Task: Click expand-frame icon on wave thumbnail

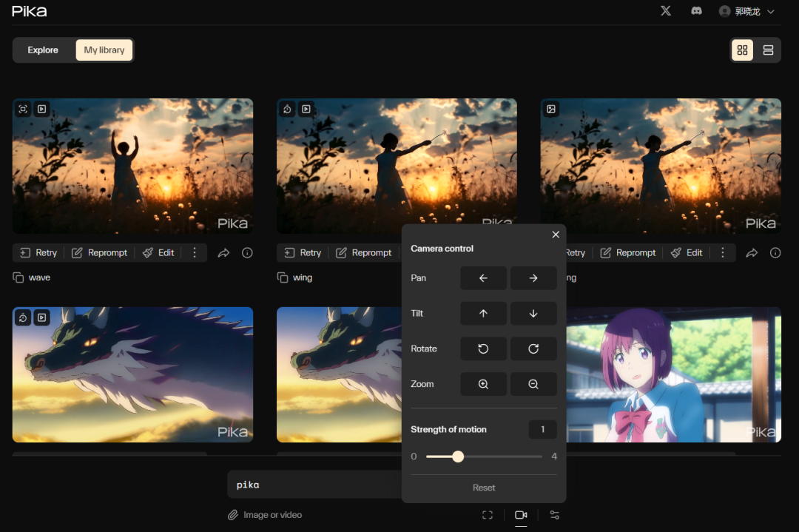Action: pos(23,109)
